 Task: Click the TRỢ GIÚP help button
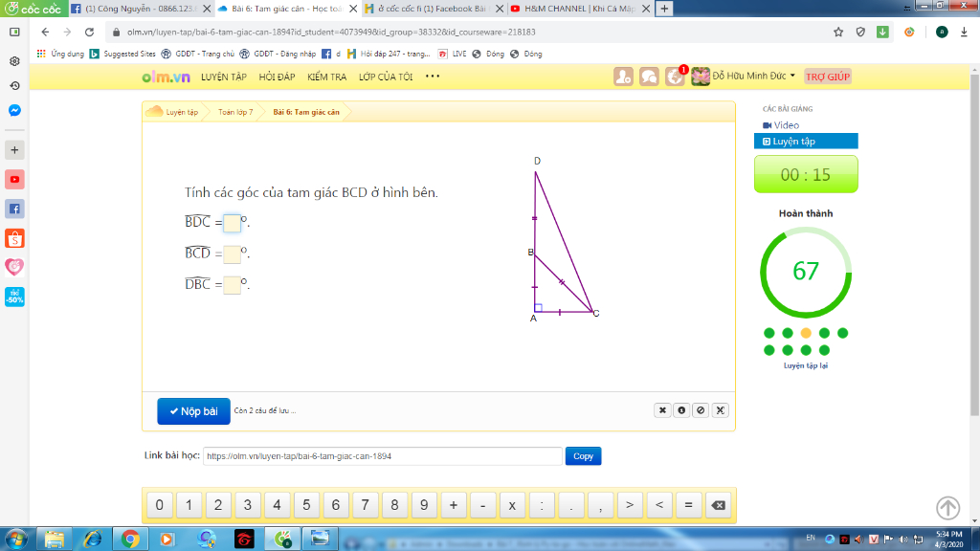(x=828, y=77)
